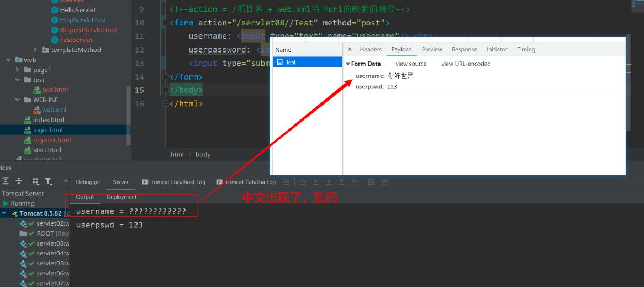The image size is (644, 287).
Task: Collapse the Tomcat 8.5.82 server node
Action: click(4, 214)
